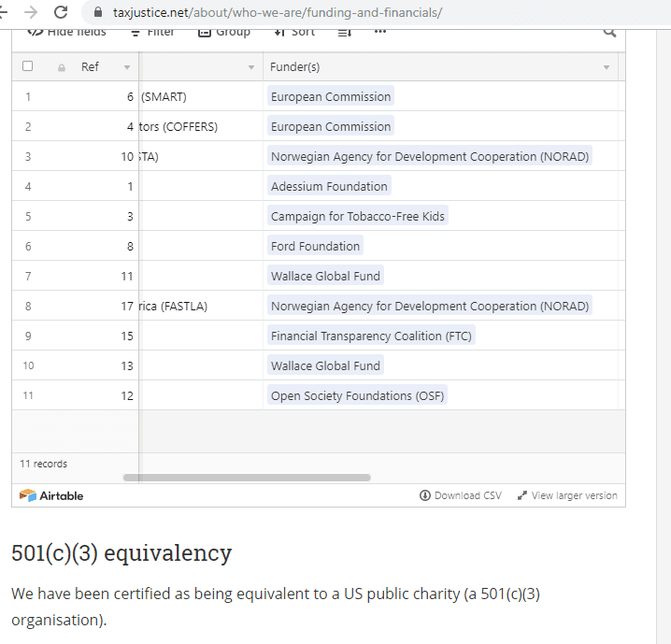This screenshot has height=644, width=671.
Task: Select Wallace Global Fund tag in row 7
Action: tap(325, 277)
